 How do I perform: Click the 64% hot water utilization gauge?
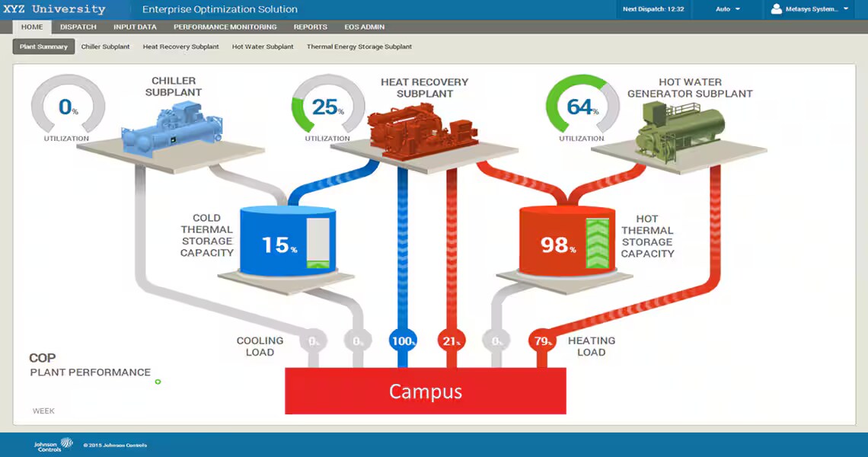point(582,107)
